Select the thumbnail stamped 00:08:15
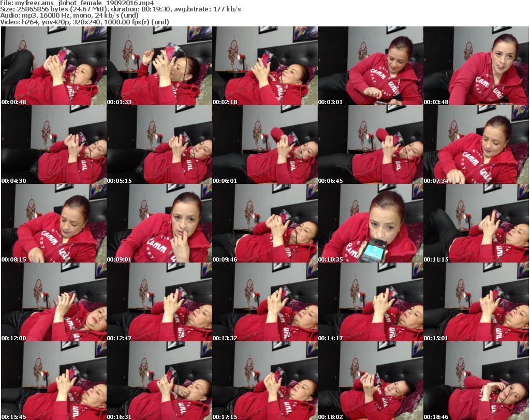This screenshot has height=420, width=530. pyautogui.click(x=54, y=223)
